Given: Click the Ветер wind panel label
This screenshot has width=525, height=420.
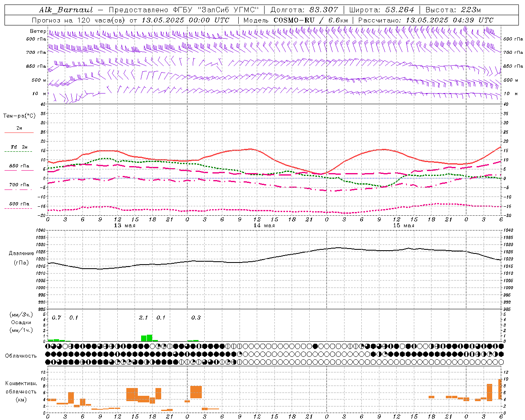Looking at the screenshot, I should tap(38, 31).
